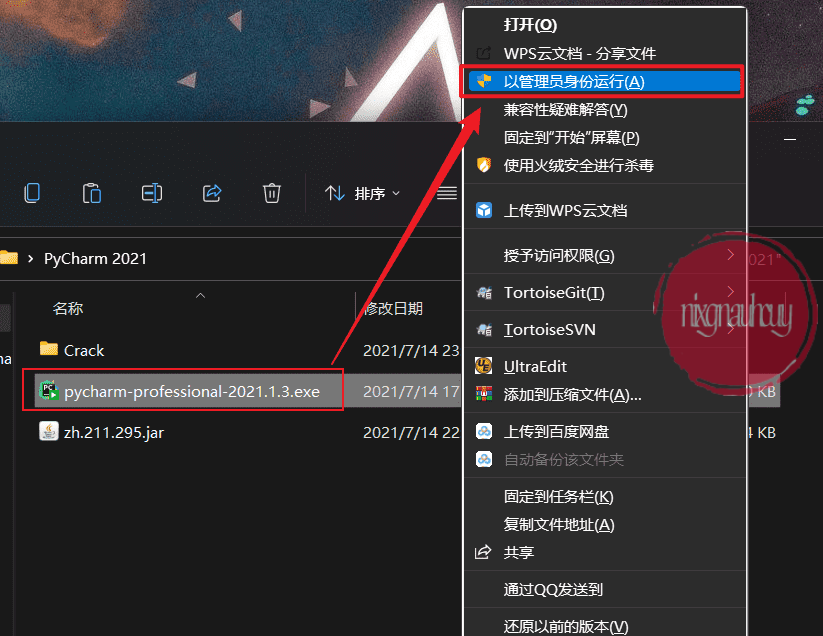Click the WinRAR archive icon
Screen dimensions: 823x636
tap(484, 394)
